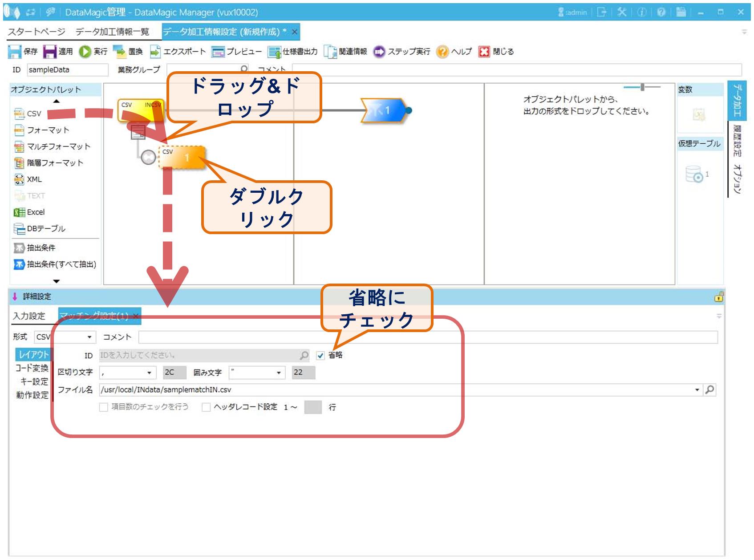The image size is (754, 560).
Task: Click the 閉じる (Close) toolbar button
Action: click(x=484, y=52)
